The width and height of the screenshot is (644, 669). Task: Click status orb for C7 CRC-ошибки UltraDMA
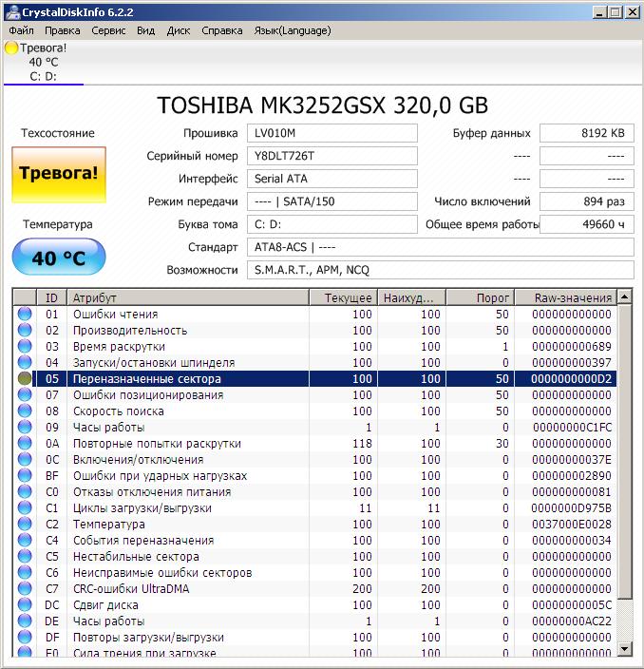[25, 589]
